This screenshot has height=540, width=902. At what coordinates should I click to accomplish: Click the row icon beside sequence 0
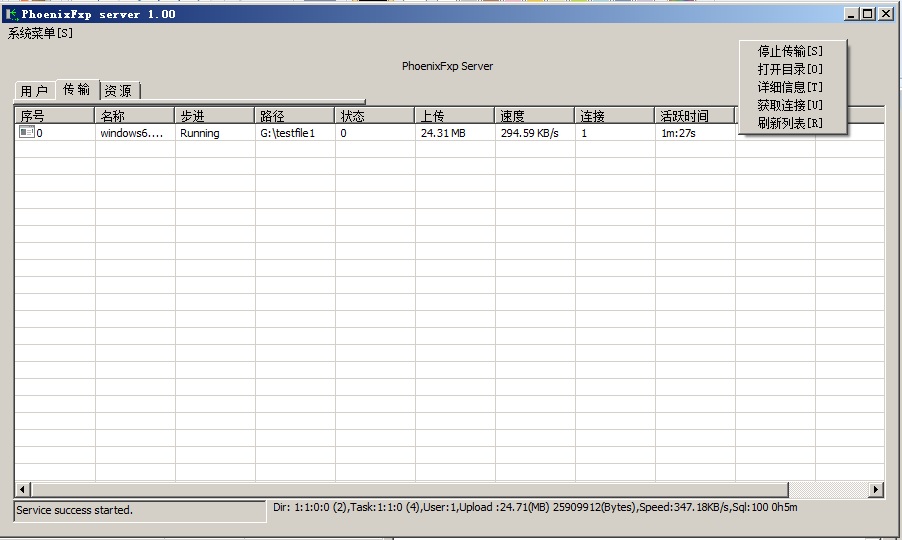(x=26, y=132)
